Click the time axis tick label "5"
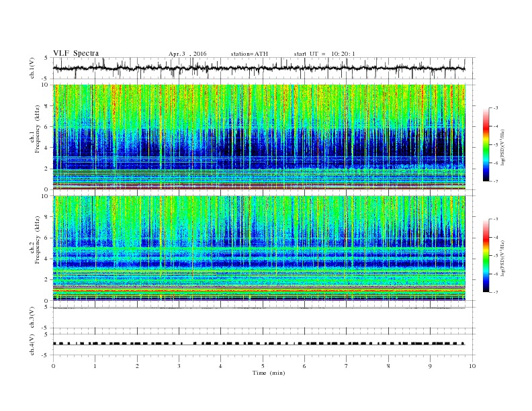Screen dimensions: 532x411 (x=263, y=366)
